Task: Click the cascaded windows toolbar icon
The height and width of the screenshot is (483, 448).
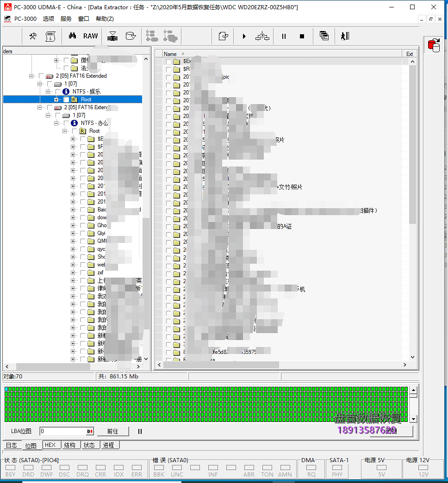Action: [324, 36]
